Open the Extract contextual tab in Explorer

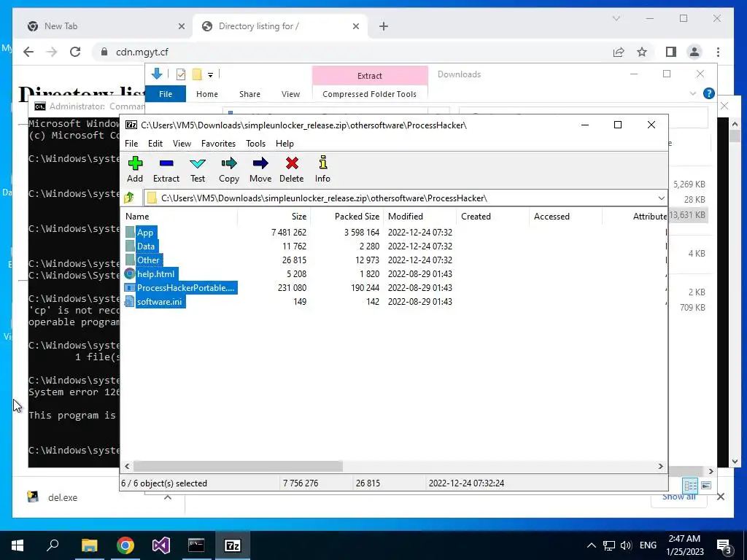tap(370, 75)
